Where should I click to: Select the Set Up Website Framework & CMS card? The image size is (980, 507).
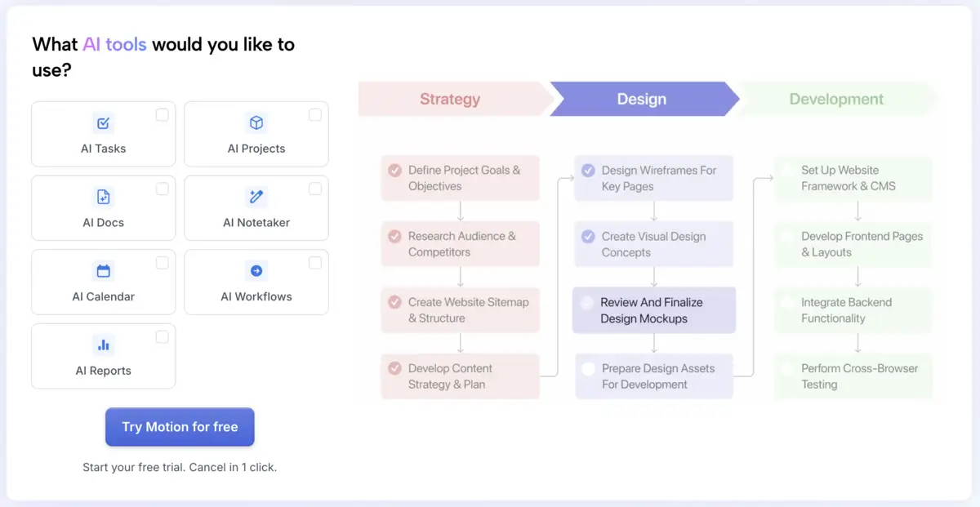[853, 179]
